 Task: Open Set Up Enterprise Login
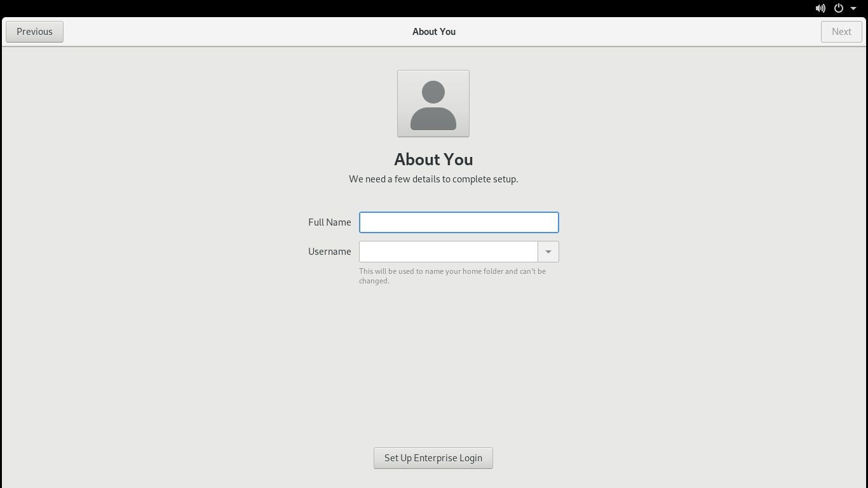433,458
